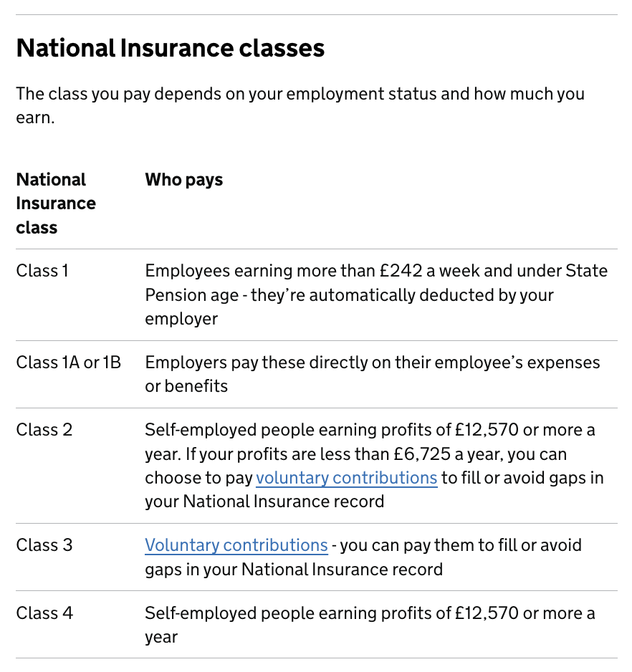Click the Class 1A or 1B row label

69,363
